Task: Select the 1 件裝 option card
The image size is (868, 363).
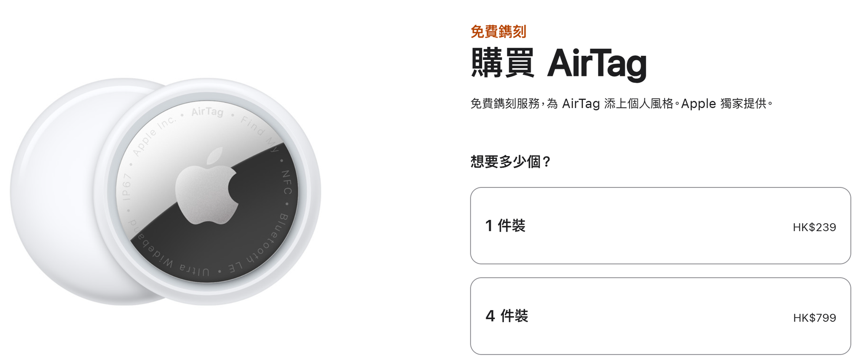Action: click(x=660, y=226)
